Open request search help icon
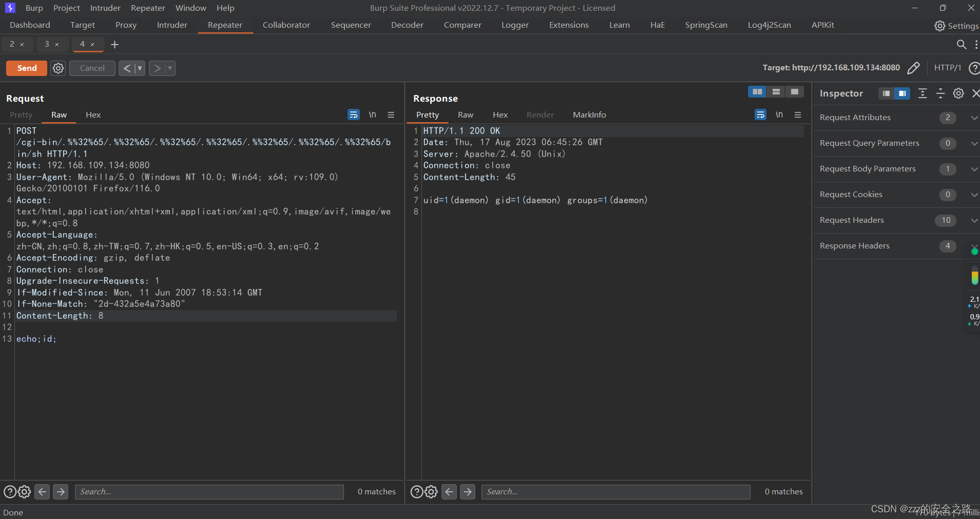The width and height of the screenshot is (980, 519). pyautogui.click(x=10, y=492)
